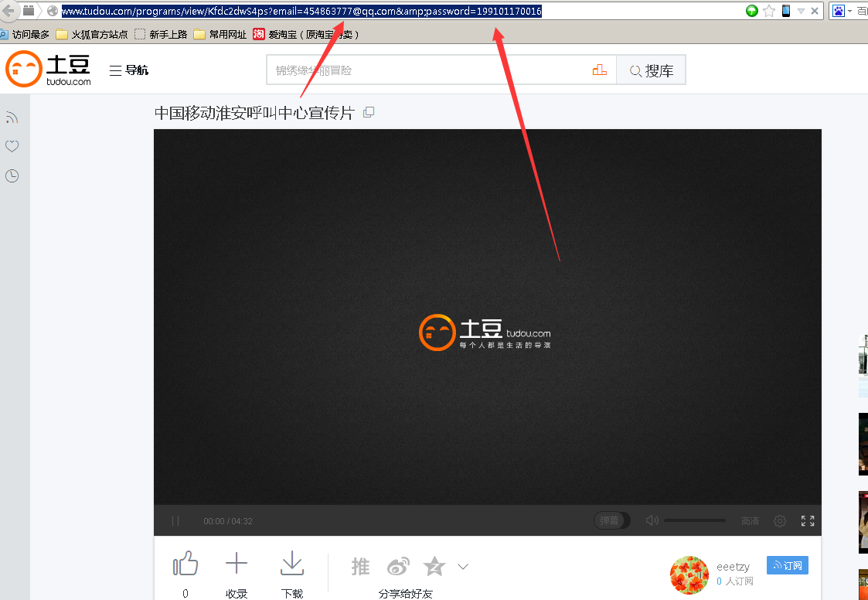The width and height of the screenshot is (868, 600).
Task: Click the green go arrow in address bar
Action: point(751,11)
